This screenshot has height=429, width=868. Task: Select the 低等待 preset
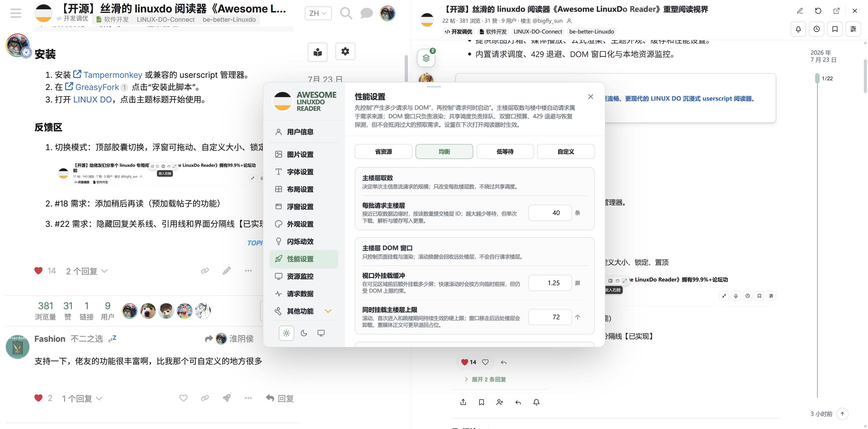pyautogui.click(x=505, y=152)
